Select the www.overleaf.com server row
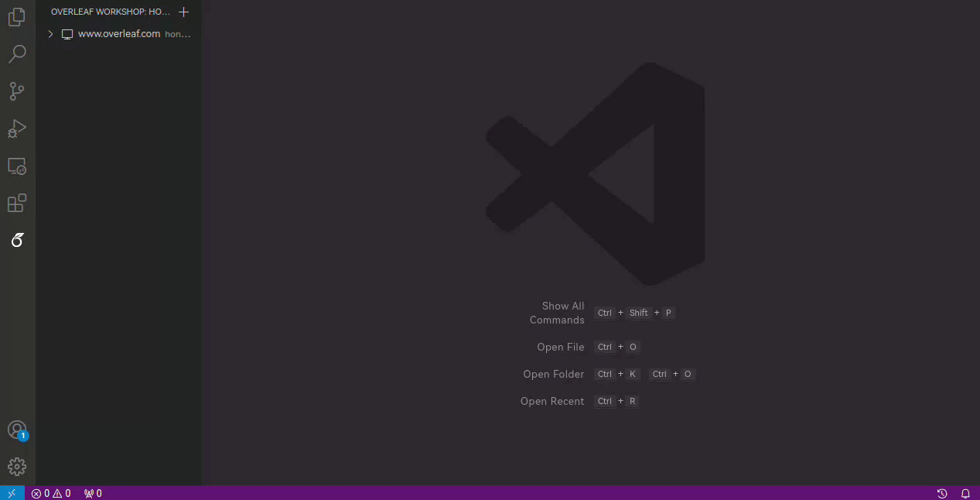Image resolution: width=980 pixels, height=500 pixels. pos(118,34)
